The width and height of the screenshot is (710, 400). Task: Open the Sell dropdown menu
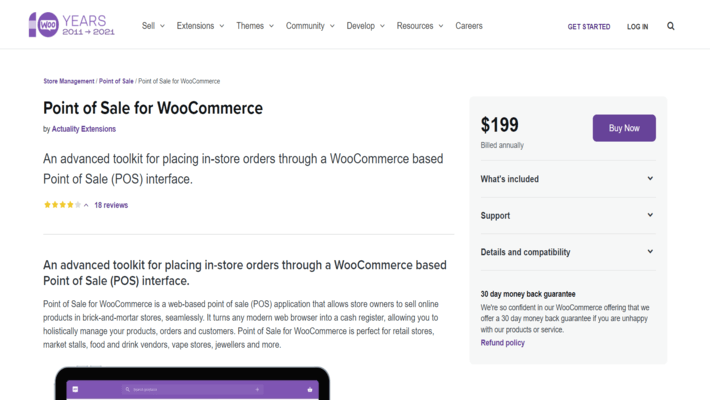click(153, 26)
